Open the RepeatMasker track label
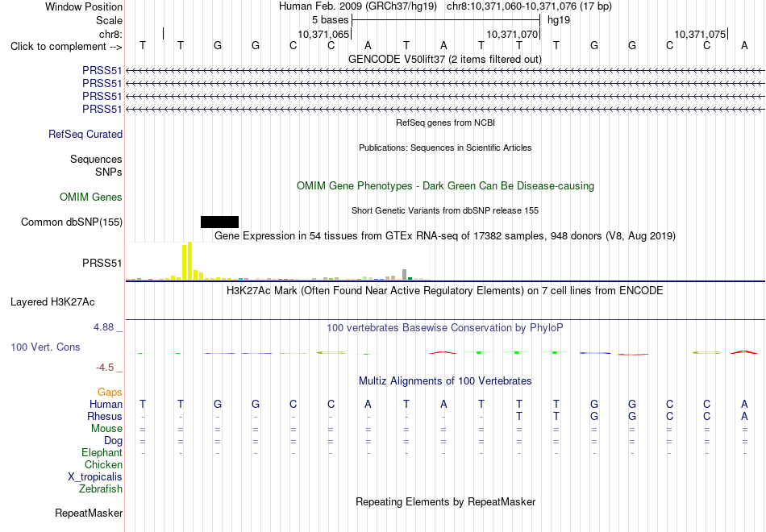Screen dimensions: 766x532 click(89, 513)
